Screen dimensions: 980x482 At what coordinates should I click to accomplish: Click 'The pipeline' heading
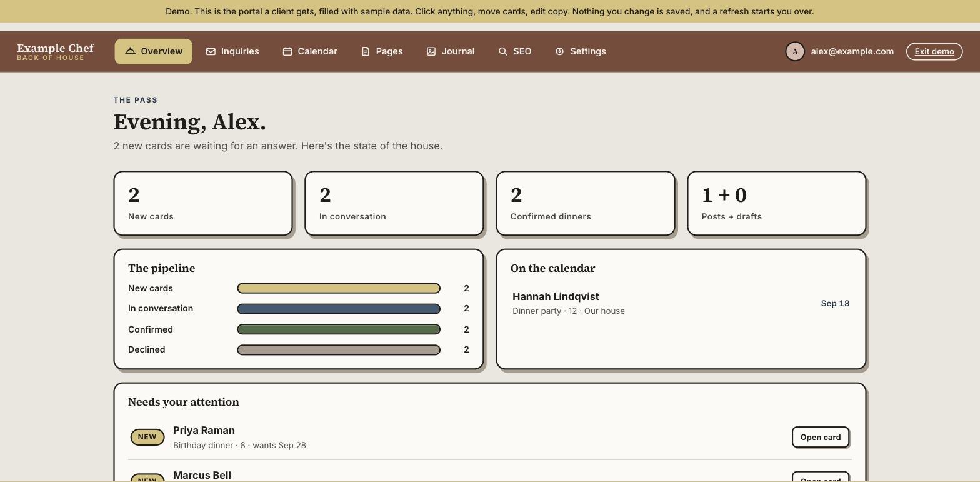pyautogui.click(x=161, y=268)
